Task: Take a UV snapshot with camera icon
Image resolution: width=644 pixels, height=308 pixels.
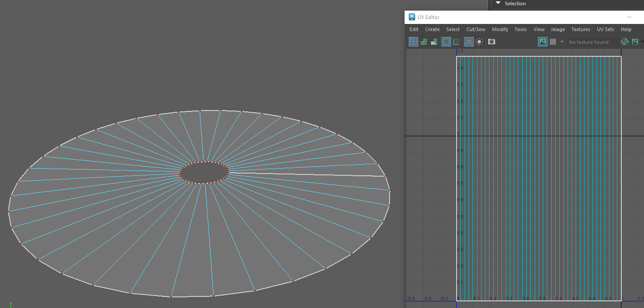Action: [492, 42]
